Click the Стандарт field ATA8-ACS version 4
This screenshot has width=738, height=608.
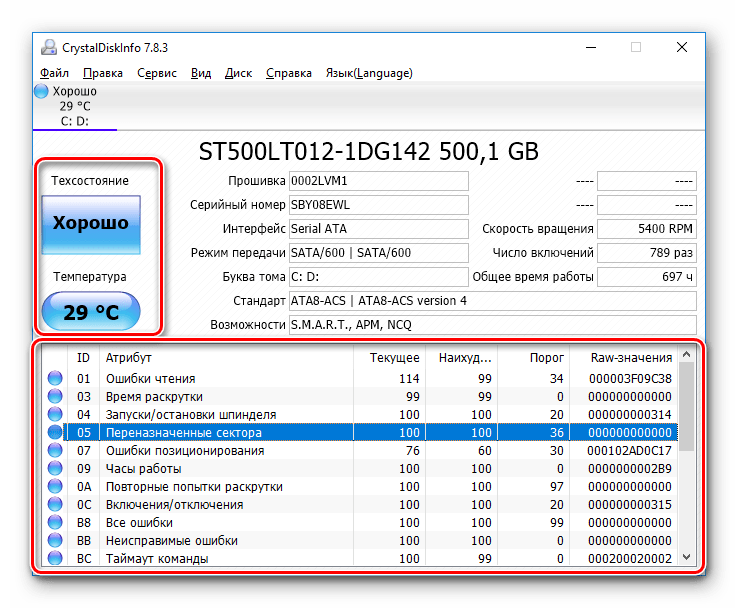(x=492, y=301)
